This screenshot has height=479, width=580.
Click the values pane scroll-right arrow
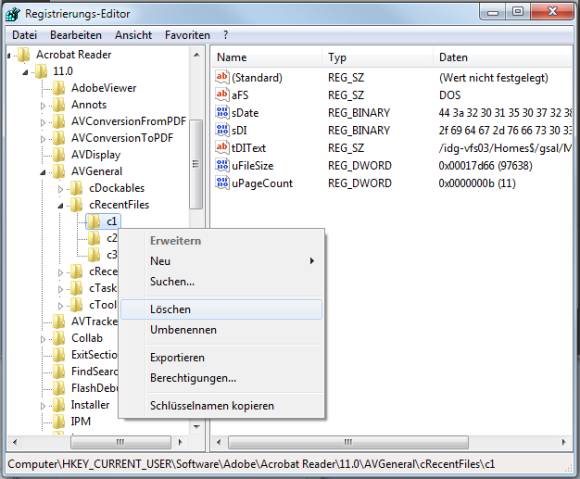pyautogui.click(x=563, y=442)
